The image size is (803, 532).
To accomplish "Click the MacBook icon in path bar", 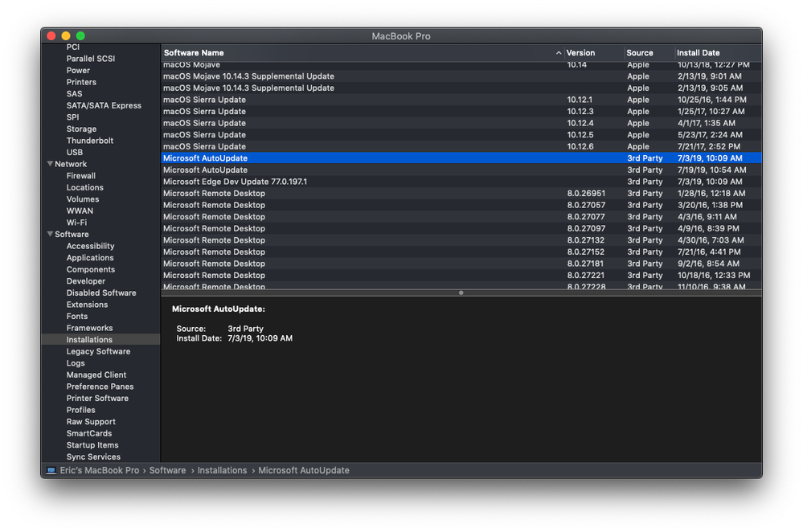I will (x=51, y=470).
